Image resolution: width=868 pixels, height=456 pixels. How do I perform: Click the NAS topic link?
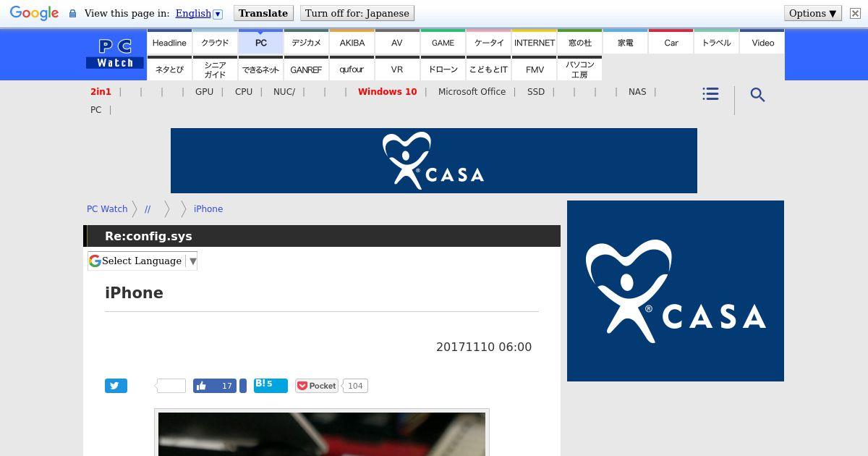click(637, 92)
